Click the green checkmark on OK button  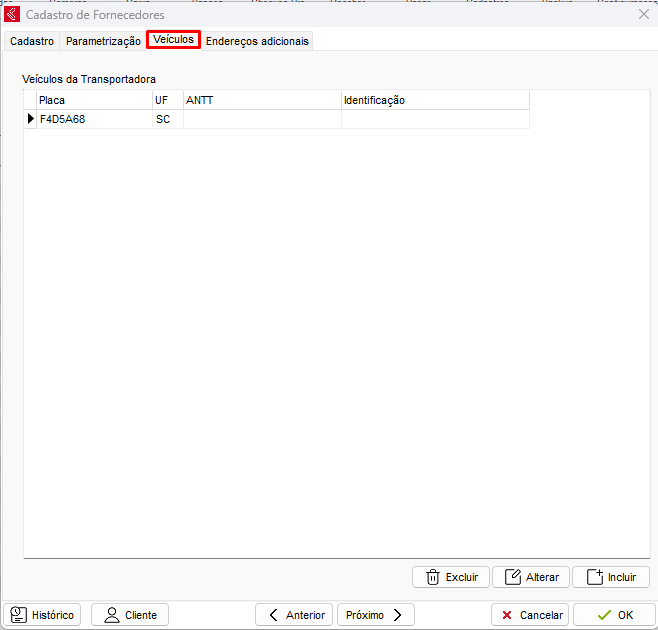click(x=604, y=615)
